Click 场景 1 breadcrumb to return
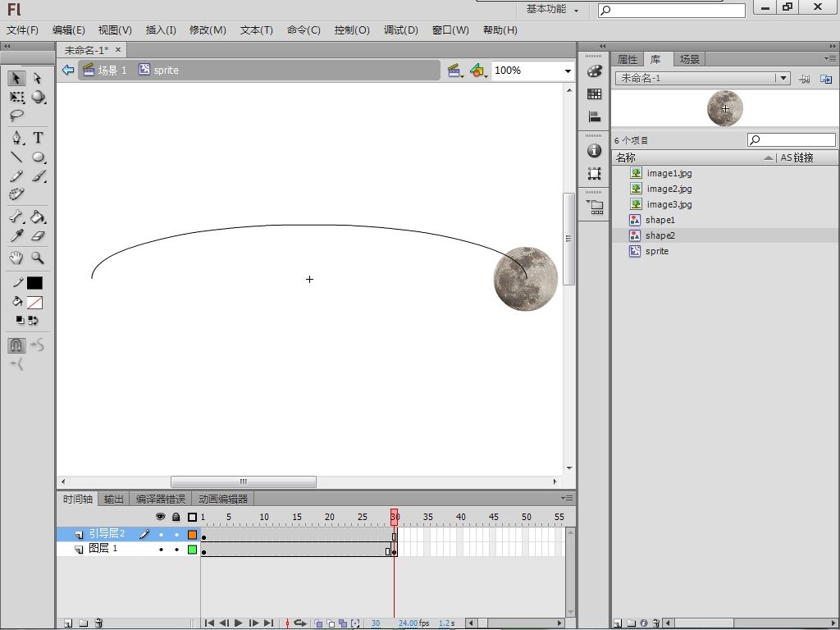The image size is (840, 630). point(112,71)
